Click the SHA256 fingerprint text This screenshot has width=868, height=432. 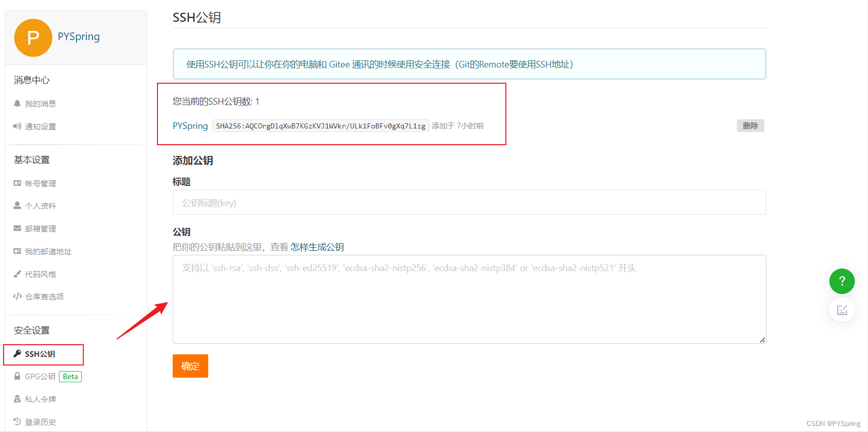[320, 126]
